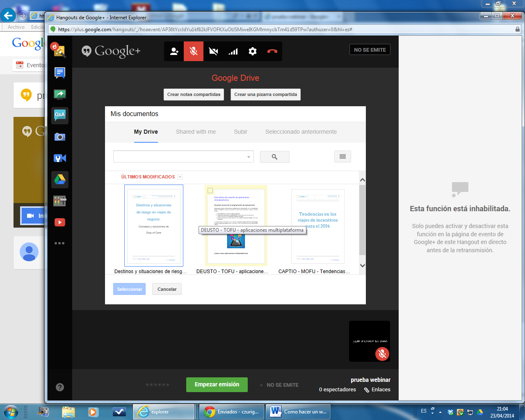Switch to the Shared with me tab
The height and width of the screenshot is (420, 525).
click(x=196, y=132)
